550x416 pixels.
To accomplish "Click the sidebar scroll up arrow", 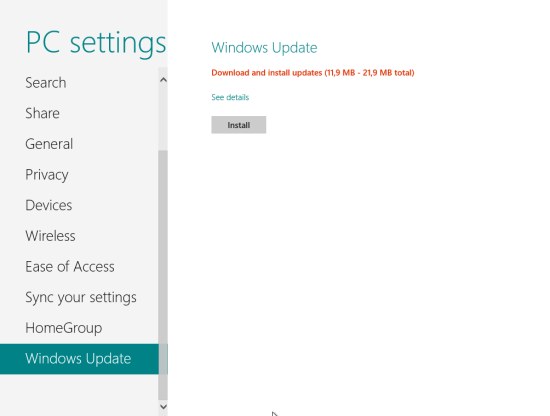I will click(163, 80).
